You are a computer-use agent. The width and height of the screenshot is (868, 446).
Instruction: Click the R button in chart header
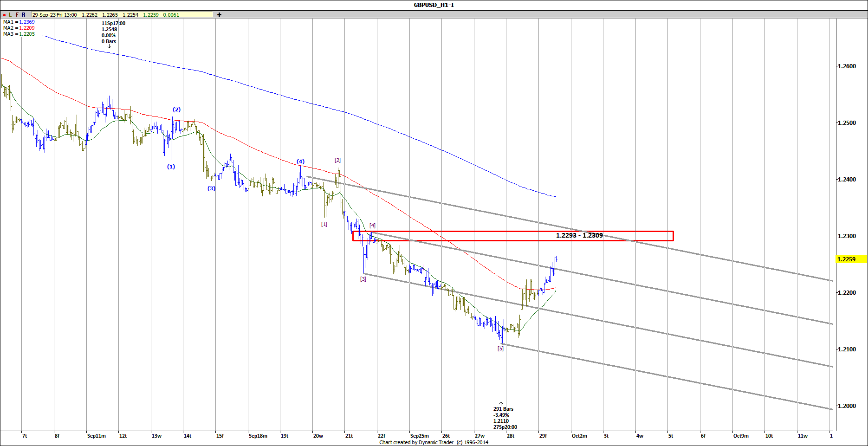(23, 15)
